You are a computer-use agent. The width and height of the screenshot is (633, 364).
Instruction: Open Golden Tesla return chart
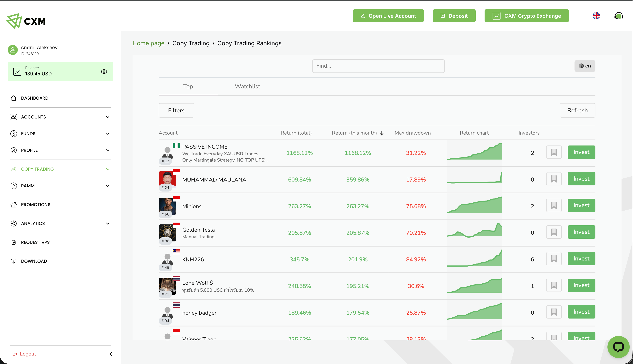tap(474, 230)
